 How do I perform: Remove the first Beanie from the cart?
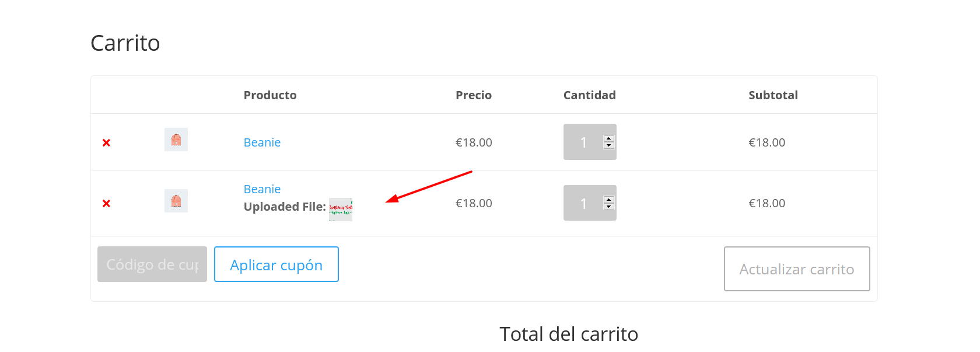pos(106,142)
